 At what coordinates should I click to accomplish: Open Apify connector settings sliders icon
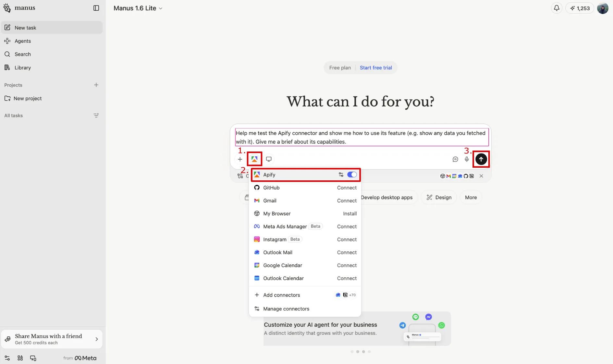coord(341,175)
